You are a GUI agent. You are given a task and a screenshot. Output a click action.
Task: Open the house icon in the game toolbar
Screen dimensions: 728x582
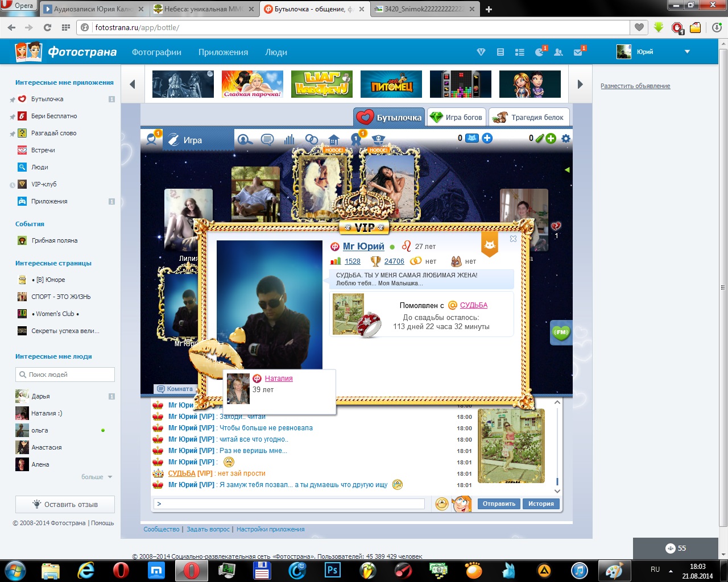pos(334,139)
